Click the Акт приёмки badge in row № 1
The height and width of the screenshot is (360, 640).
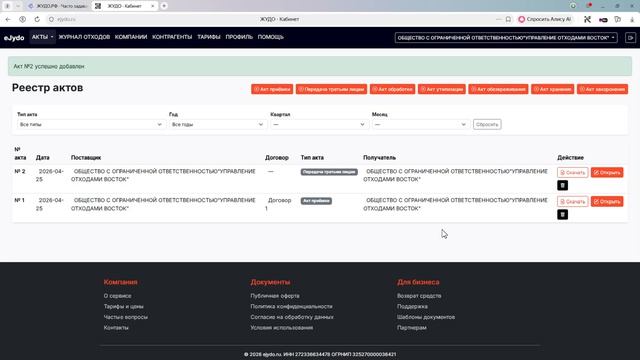click(x=316, y=201)
